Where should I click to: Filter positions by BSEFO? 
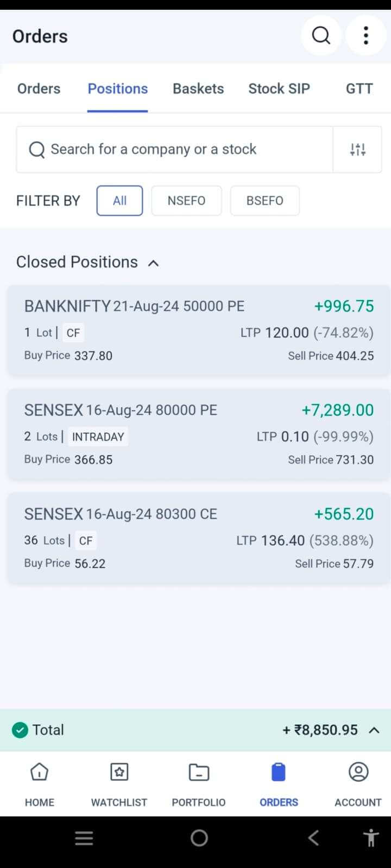(x=264, y=201)
